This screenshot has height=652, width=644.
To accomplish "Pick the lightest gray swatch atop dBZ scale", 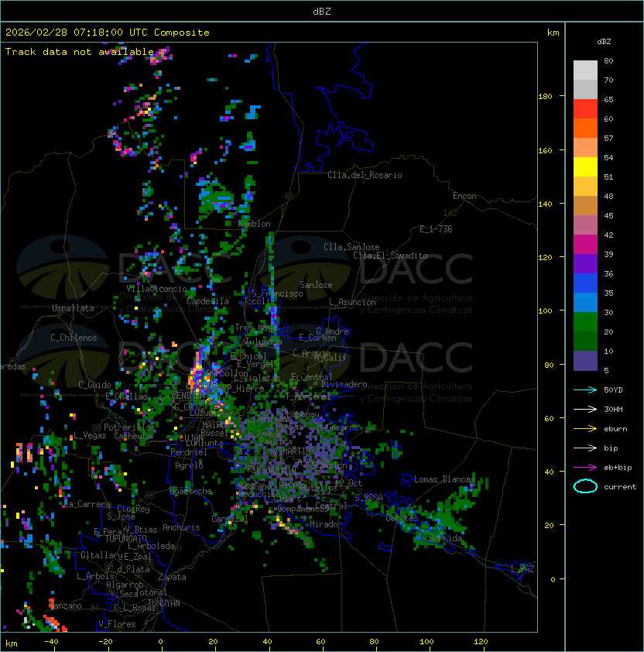I will pyautogui.click(x=585, y=70).
